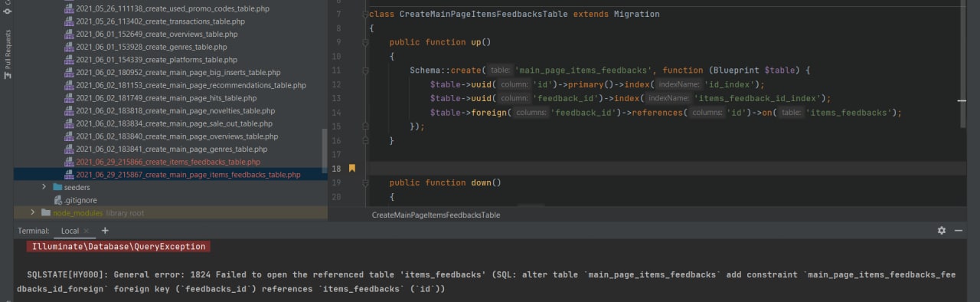Fold the closure end marker at line 15
This screenshot has width=980, height=302.
click(365, 126)
